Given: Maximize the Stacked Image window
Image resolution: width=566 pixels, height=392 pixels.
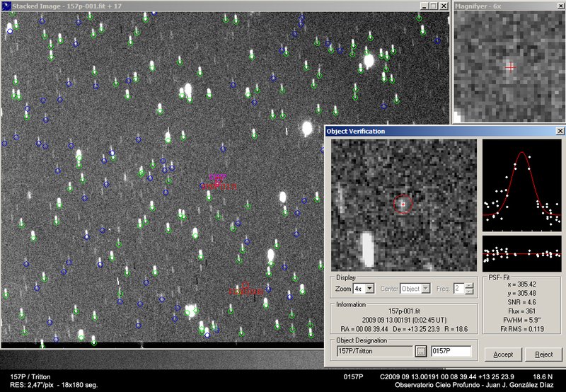Looking at the screenshot, I should pos(434,6).
